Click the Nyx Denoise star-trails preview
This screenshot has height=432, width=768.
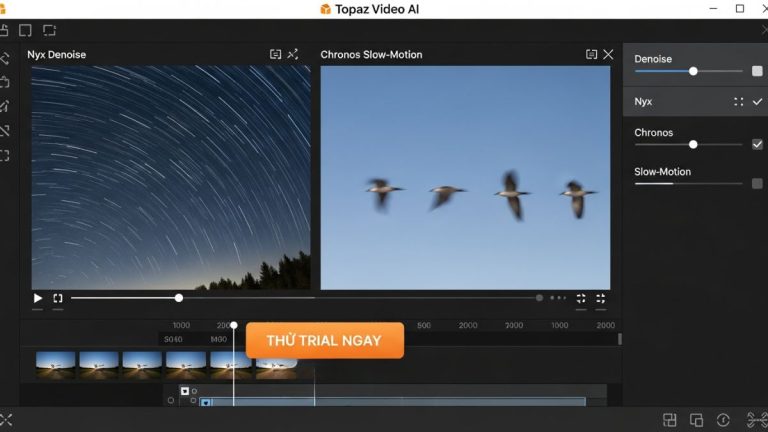171,177
